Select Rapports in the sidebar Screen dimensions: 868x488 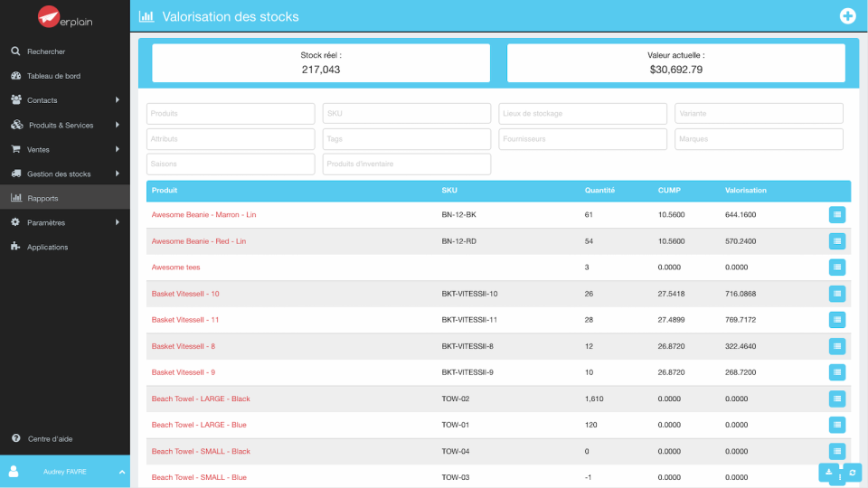tap(65, 198)
